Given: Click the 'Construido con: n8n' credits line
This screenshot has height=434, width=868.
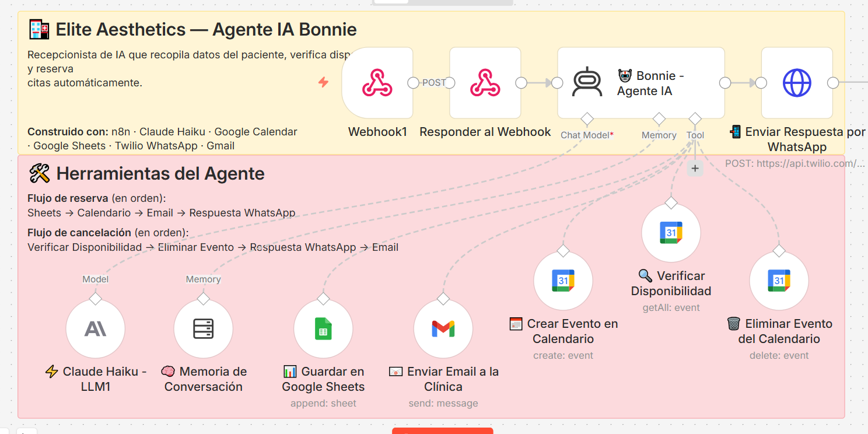Looking at the screenshot, I should click(162, 139).
